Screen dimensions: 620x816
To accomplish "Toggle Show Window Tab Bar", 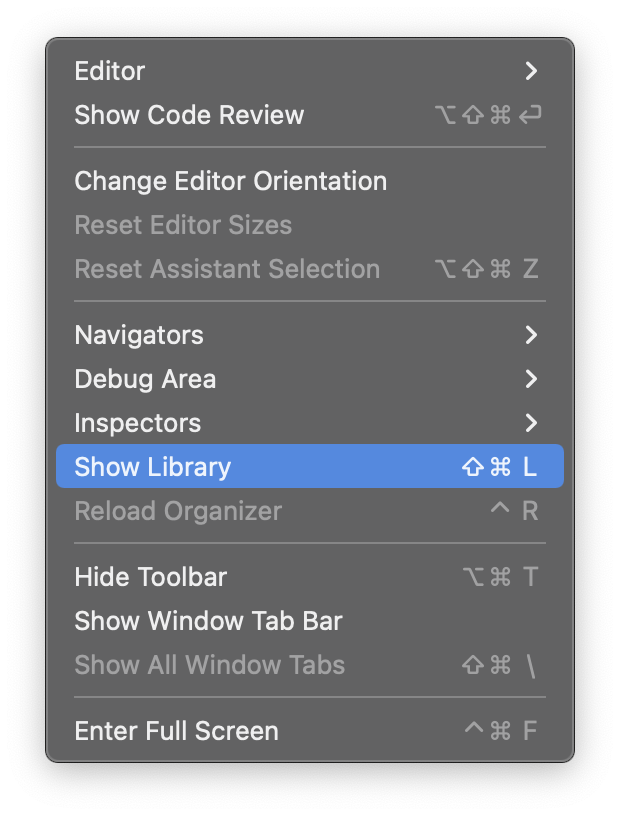I will click(x=208, y=621).
